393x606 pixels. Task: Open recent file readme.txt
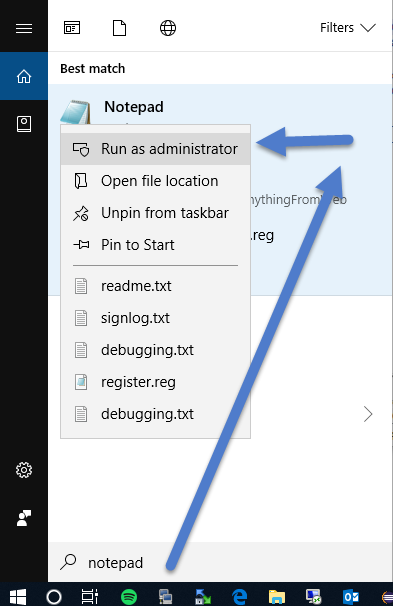pyautogui.click(x=155, y=286)
